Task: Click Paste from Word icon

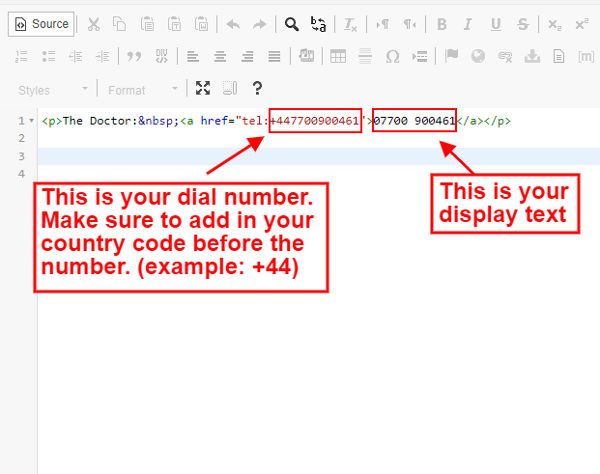Action: coord(201,24)
